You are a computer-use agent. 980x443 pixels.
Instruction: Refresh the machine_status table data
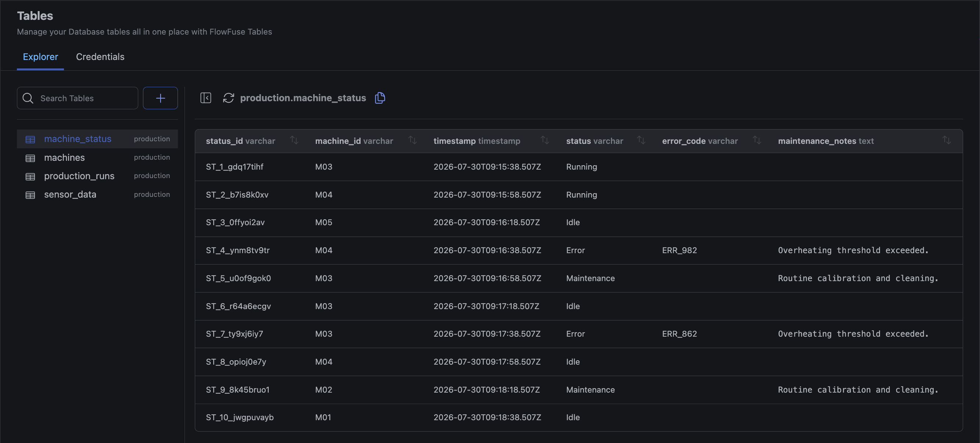pyautogui.click(x=228, y=98)
